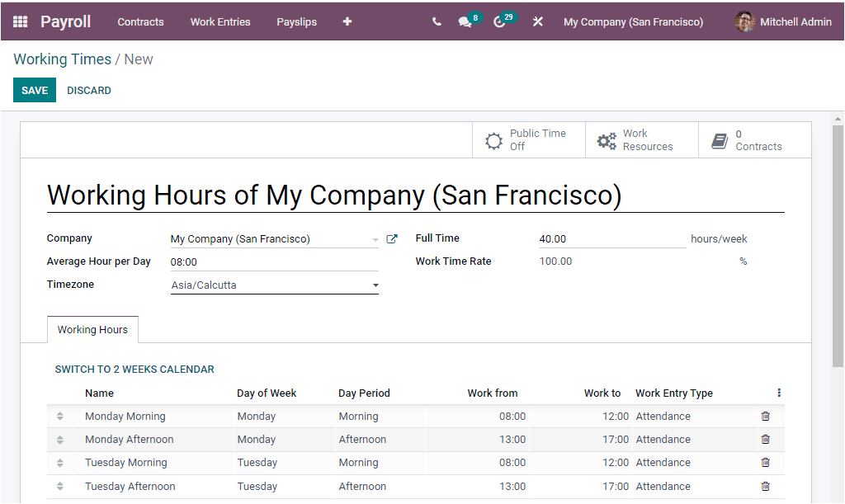Open the activities clock icon showing 29
Viewport: 845px width, 504px height.
pyautogui.click(x=501, y=21)
